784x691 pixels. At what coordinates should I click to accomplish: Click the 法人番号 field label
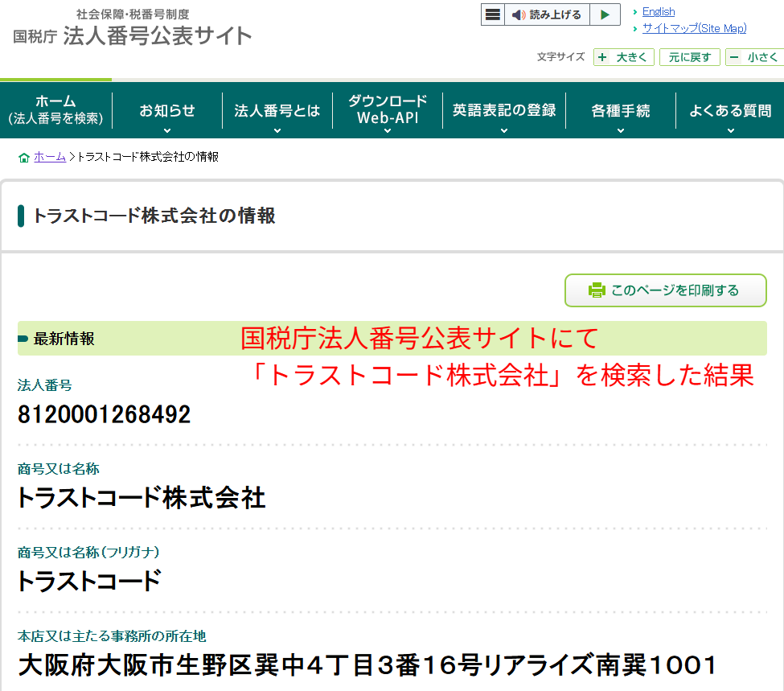click(x=44, y=385)
